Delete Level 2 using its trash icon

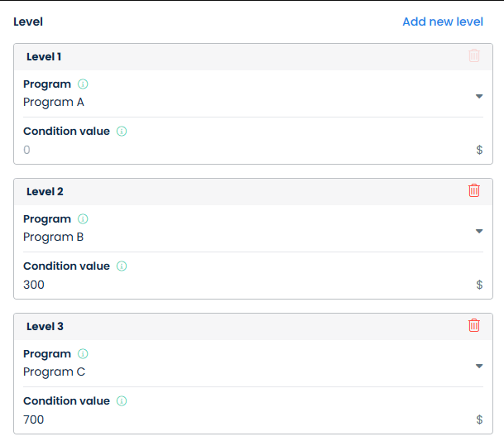[474, 190]
